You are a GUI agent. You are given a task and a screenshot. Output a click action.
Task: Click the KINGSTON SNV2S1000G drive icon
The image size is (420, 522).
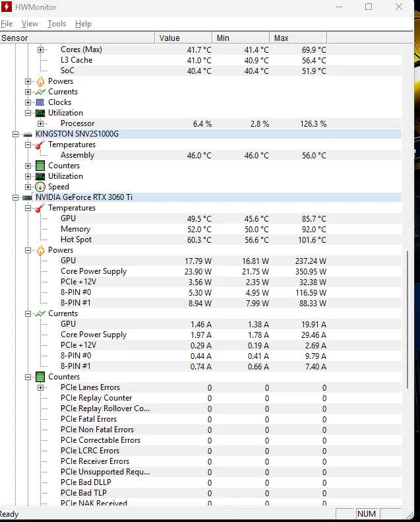[x=28, y=134]
